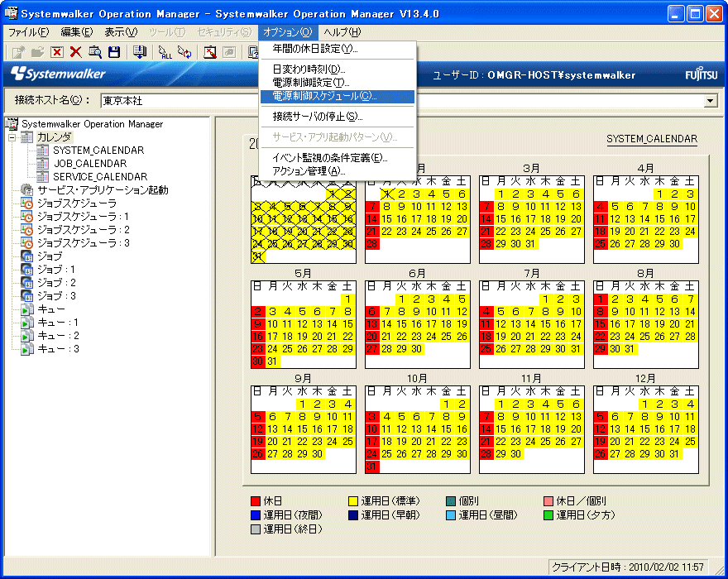Open the ファイル menu

pyautogui.click(x=29, y=32)
